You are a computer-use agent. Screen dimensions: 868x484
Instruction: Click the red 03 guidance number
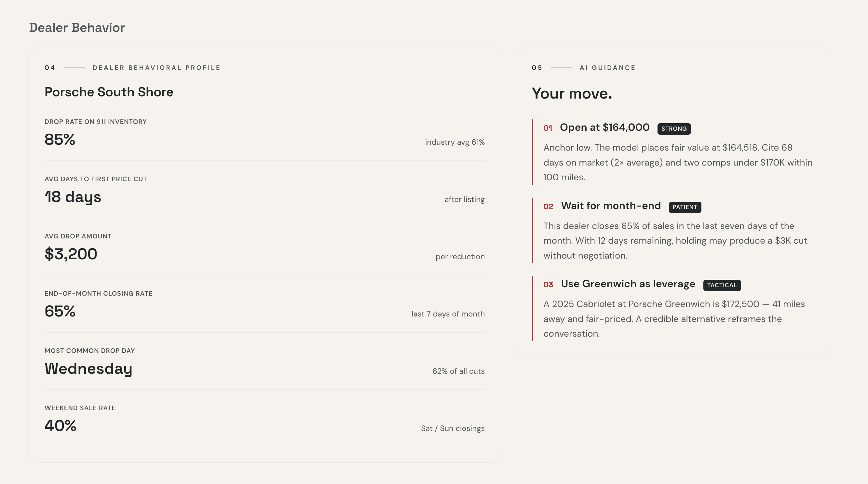pos(548,285)
